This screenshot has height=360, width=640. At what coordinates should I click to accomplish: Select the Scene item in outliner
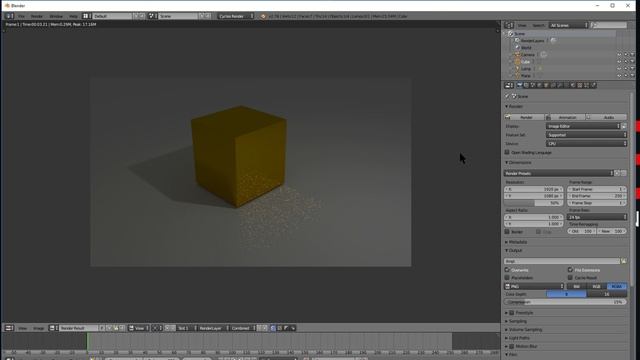tap(520, 33)
